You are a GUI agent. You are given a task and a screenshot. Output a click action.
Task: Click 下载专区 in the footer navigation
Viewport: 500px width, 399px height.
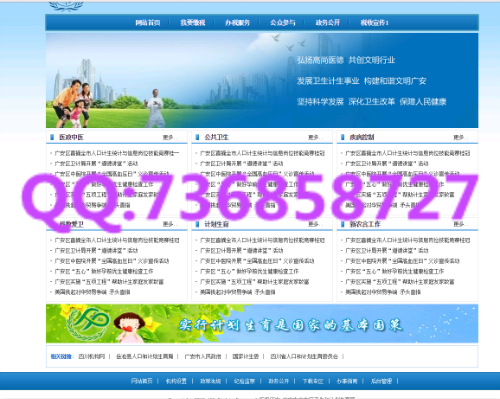point(313,381)
